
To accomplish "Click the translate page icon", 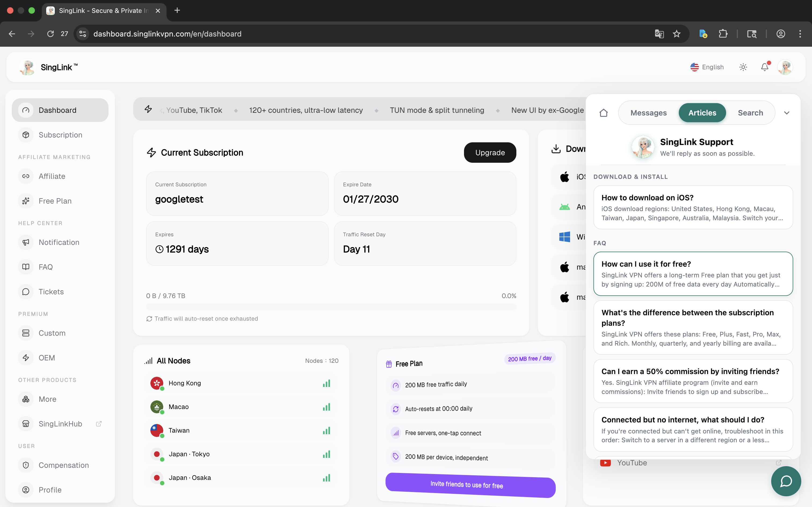I will (x=659, y=34).
